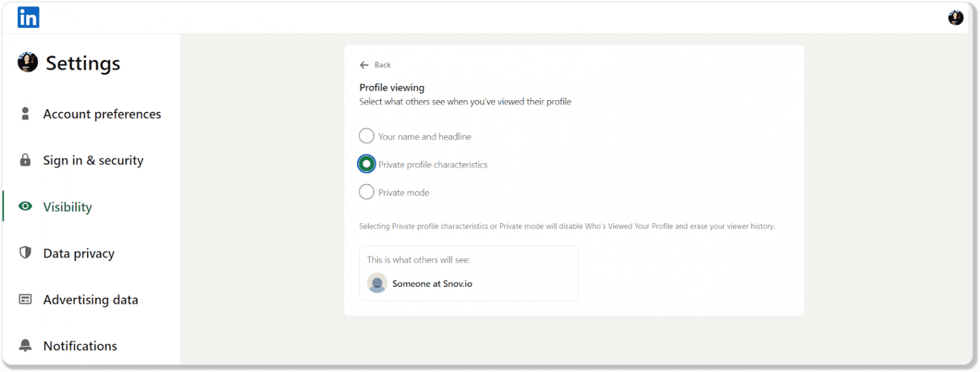This screenshot has width=980, height=372.
Task: Open Account preferences from the sidebar
Action: pos(101,113)
